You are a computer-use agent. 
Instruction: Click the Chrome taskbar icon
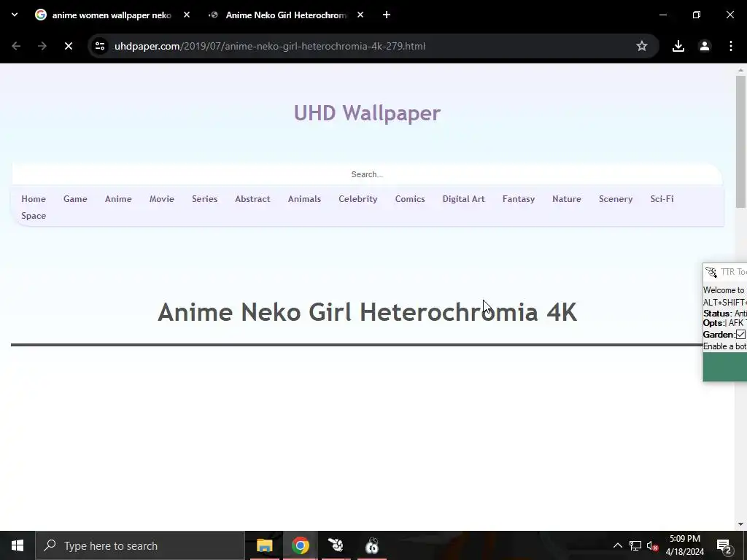click(300, 545)
